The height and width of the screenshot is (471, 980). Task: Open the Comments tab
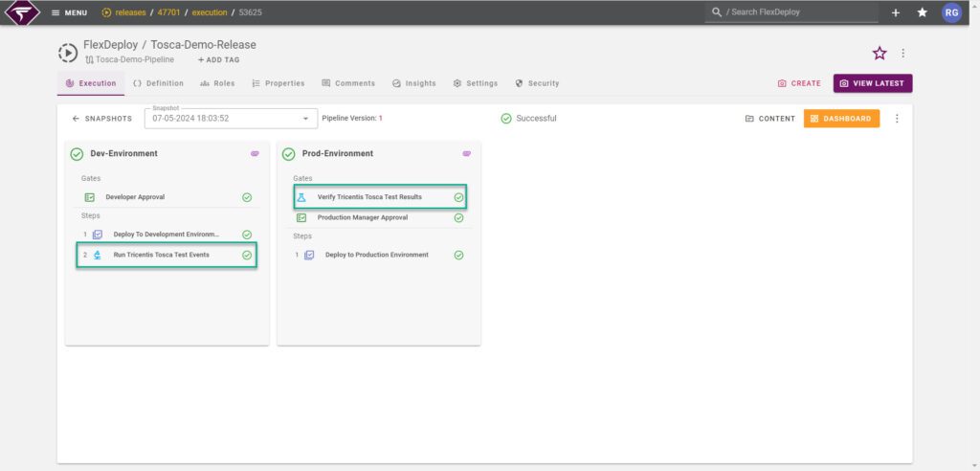[x=348, y=83]
